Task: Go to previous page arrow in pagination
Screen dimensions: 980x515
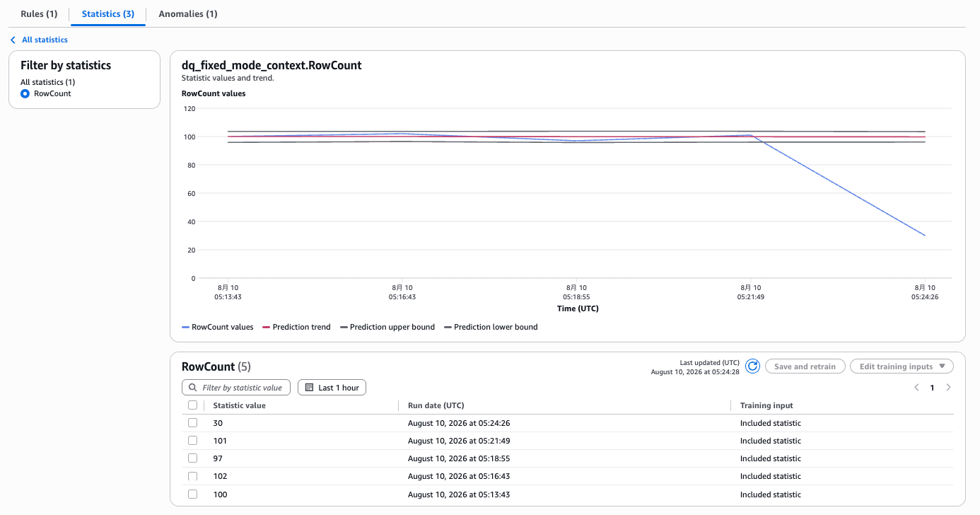Action: pyautogui.click(x=916, y=388)
